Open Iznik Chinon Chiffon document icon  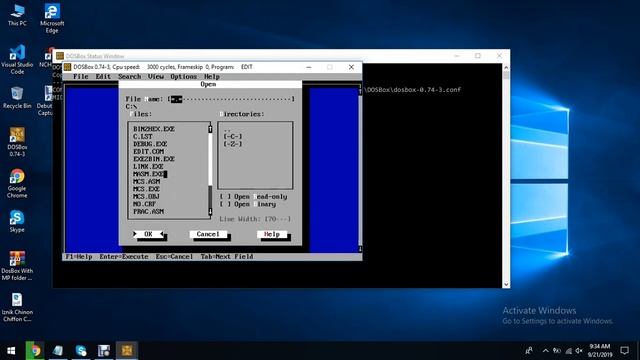[17, 307]
